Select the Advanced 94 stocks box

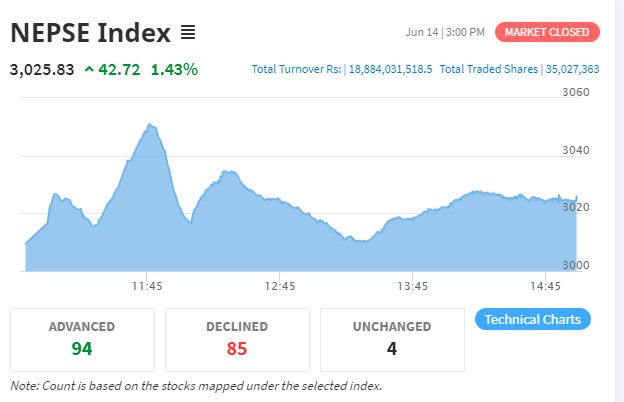coord(82,339)
